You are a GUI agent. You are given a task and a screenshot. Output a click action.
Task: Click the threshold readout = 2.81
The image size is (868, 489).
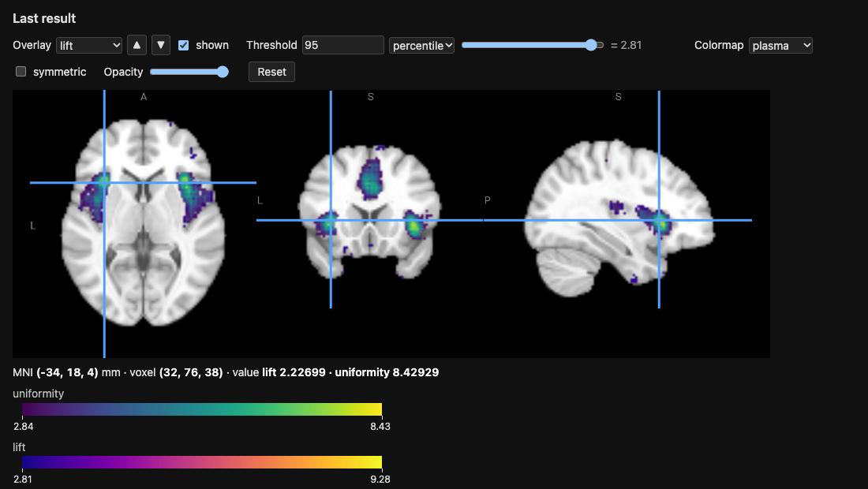pos(626,46)
